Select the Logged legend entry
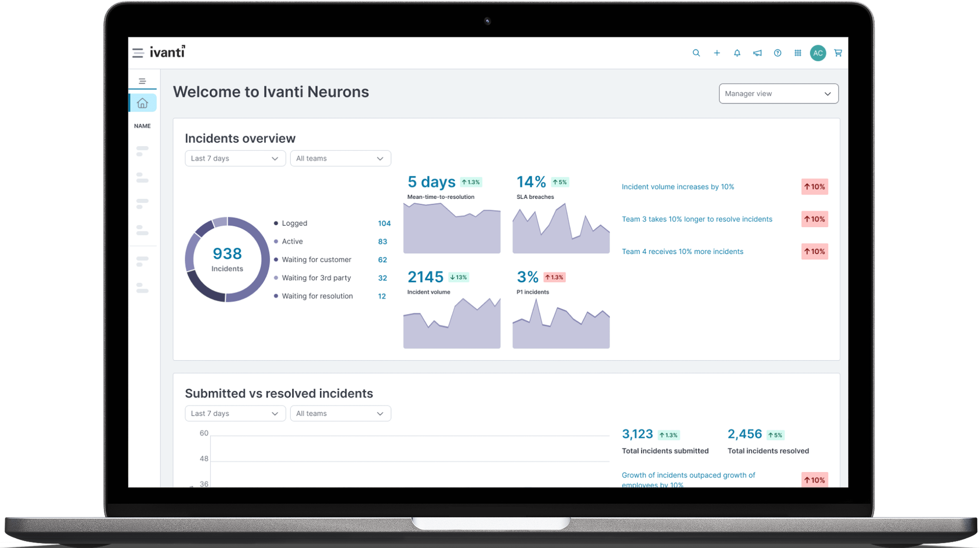Viewport: 980px width, 548px height. [294, 223]
